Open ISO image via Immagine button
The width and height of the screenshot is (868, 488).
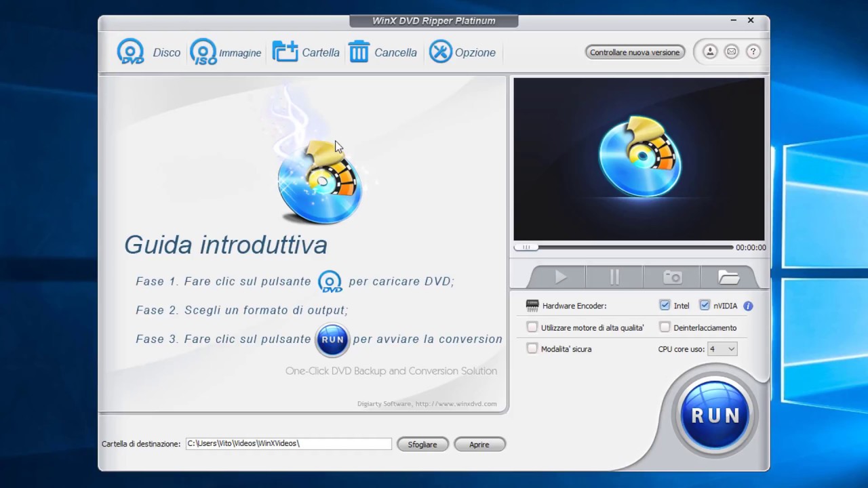pos(226,52)
